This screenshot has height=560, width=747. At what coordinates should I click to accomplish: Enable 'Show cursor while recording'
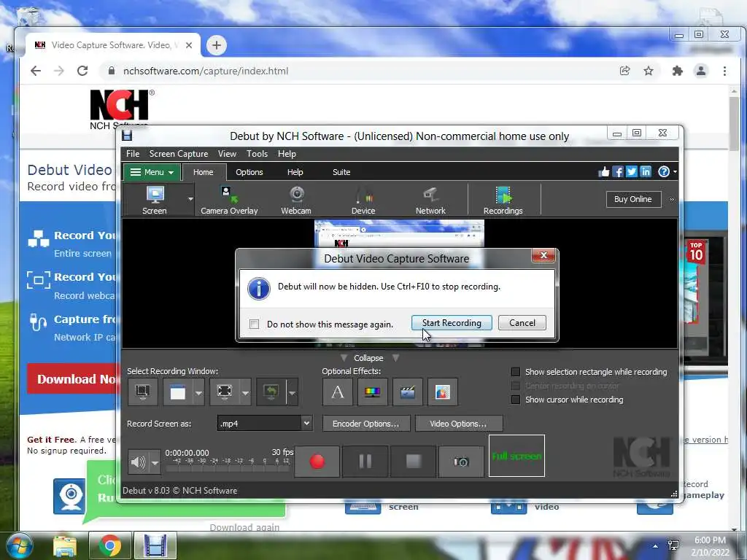[516, 400]
